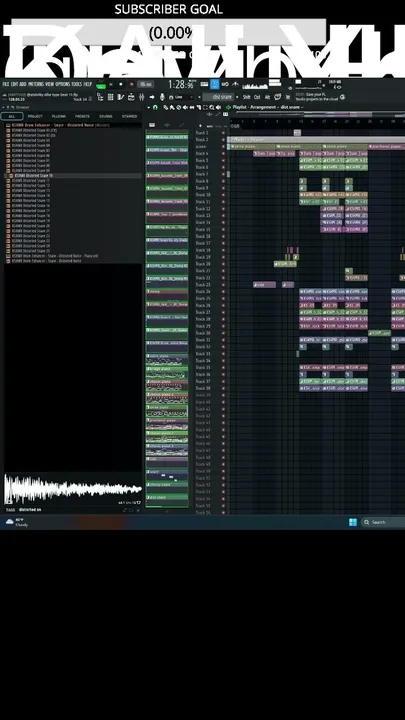Screen dimensions: 405x720
Task: Open the Windows Start menu
Action: (x=353, y=522)
